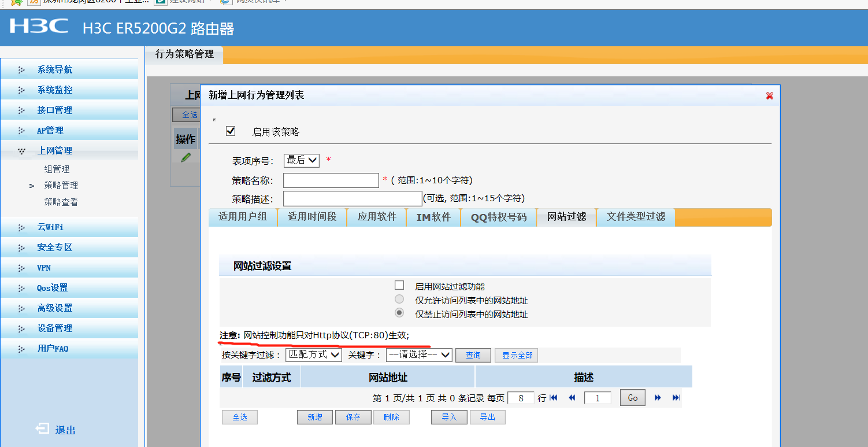Select the 仅允许访问列表中的网站地址 radio button
The width and height of the screenshot is (868, 447).
tap(399, 300)
